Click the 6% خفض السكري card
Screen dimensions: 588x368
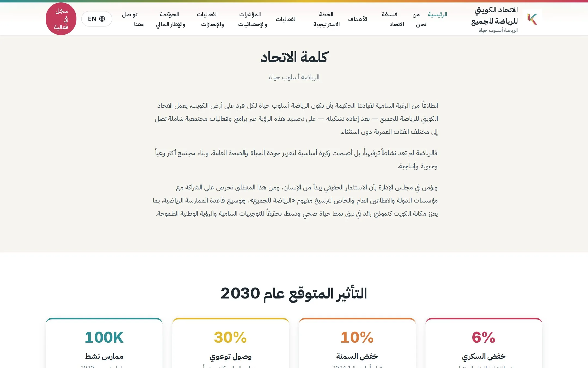pyautogui.click(x=484, y=343)
